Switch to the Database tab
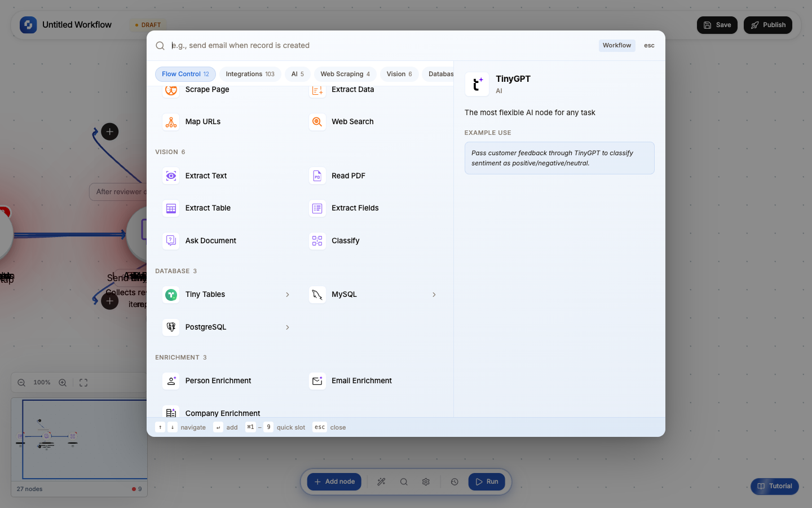 (438, 74)
